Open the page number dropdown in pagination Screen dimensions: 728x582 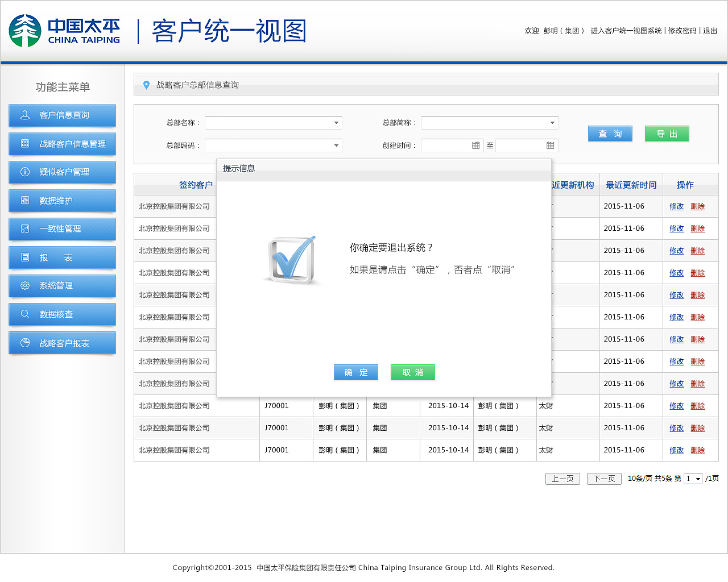click(693, 479)
